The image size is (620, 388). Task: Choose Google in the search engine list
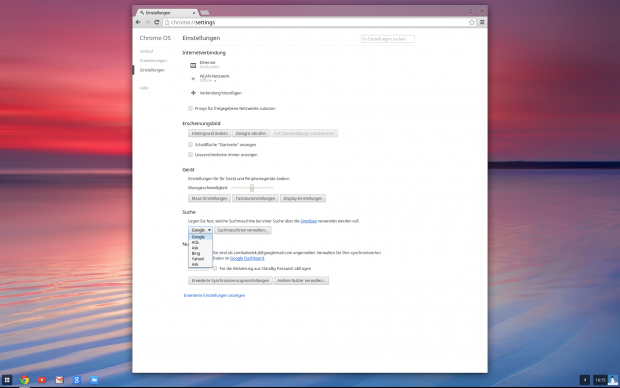(200, 237)
